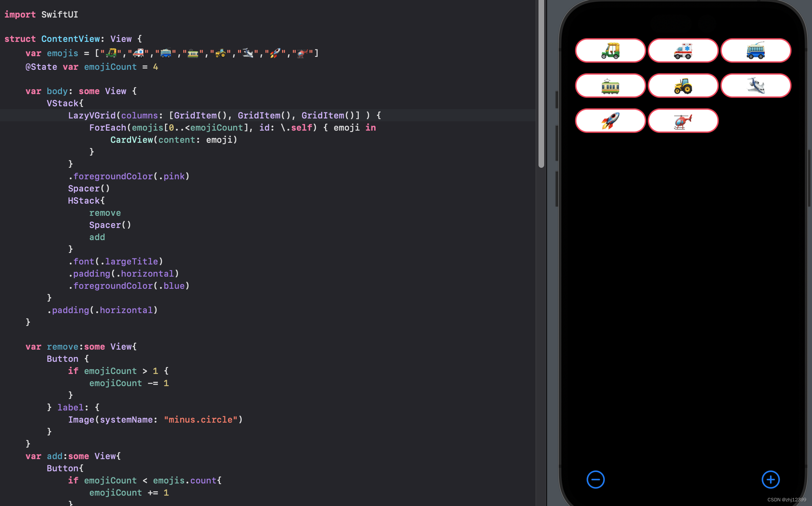Tap the minus circle button in preview
Screen dimensions: 812x506
pos(595,480)
